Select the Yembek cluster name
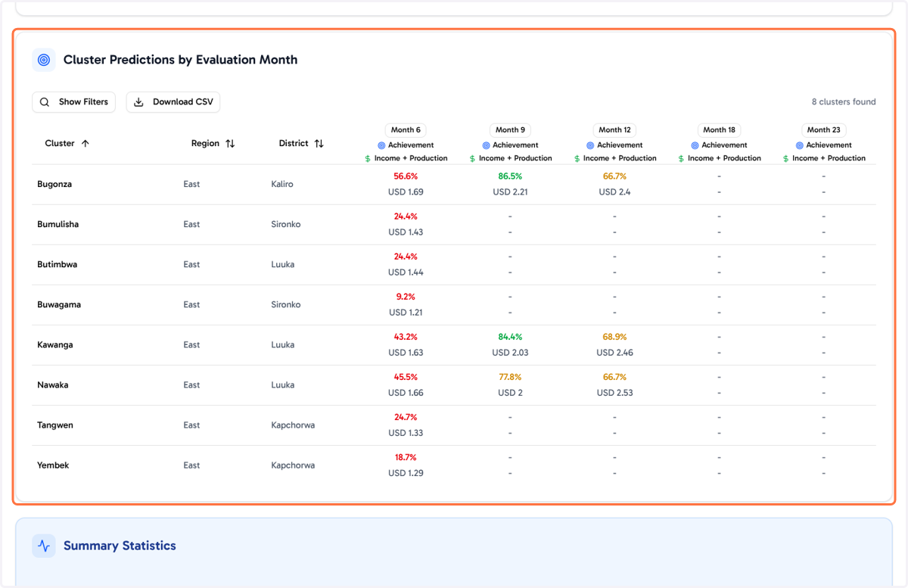This screenshot has width=908, height=588. [53, 465]
